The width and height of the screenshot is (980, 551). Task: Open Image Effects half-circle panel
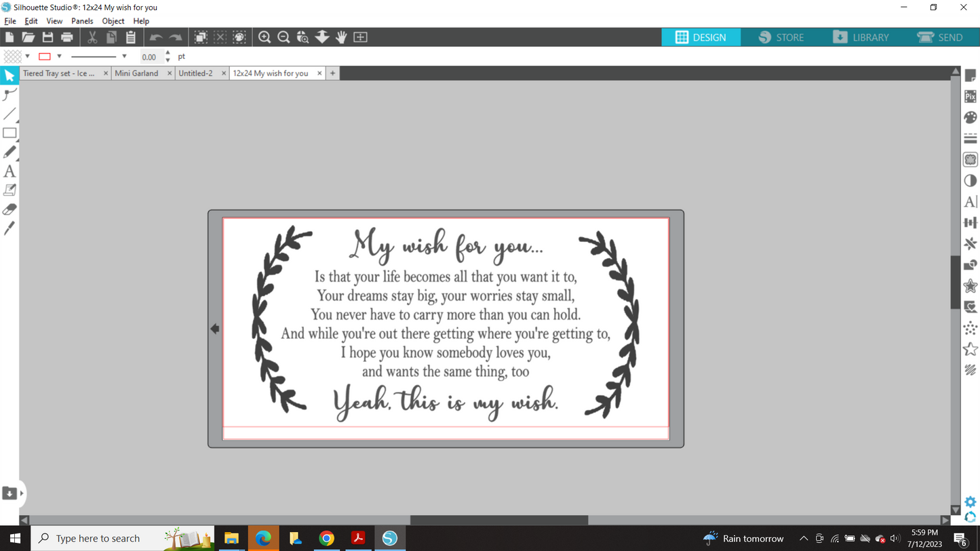(x=971, y=180)
